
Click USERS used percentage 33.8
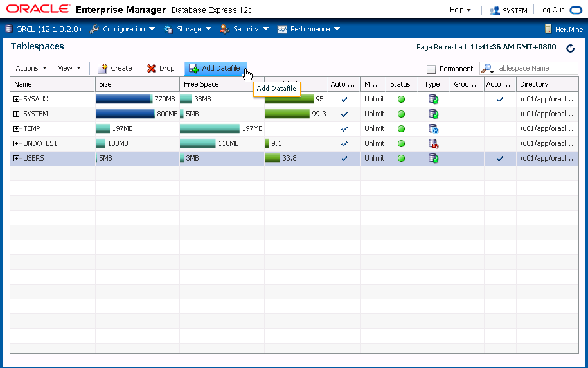(289, 158)
